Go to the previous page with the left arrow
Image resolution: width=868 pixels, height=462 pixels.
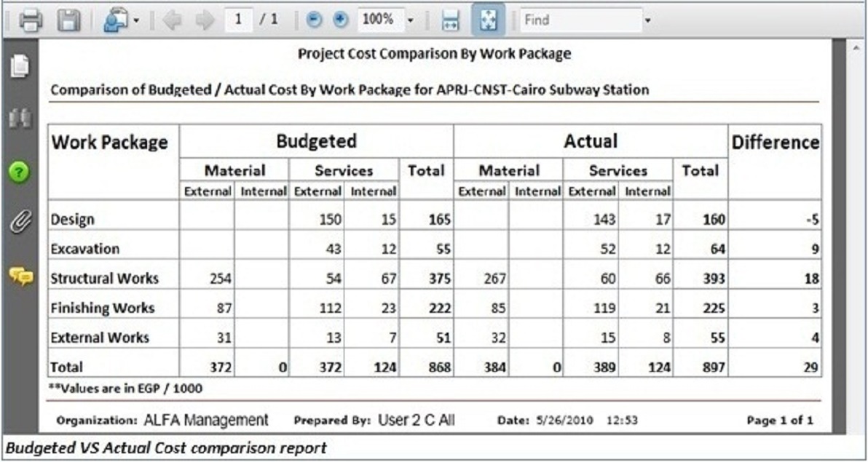click(x=173, y=20)
